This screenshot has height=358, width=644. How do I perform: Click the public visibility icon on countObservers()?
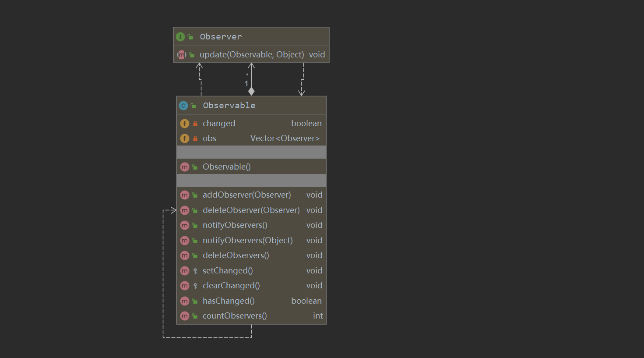pos(195,316)
